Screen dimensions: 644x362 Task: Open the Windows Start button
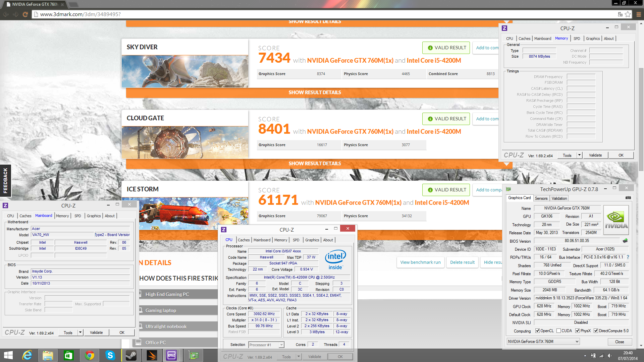click(x=8, y=355)
